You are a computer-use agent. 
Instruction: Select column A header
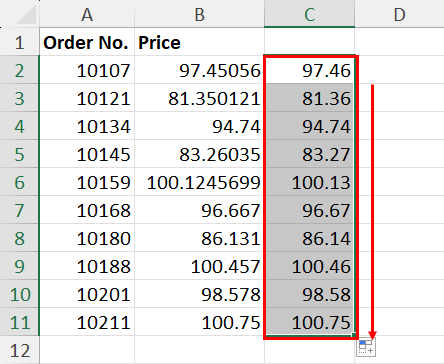pos(87,14)
